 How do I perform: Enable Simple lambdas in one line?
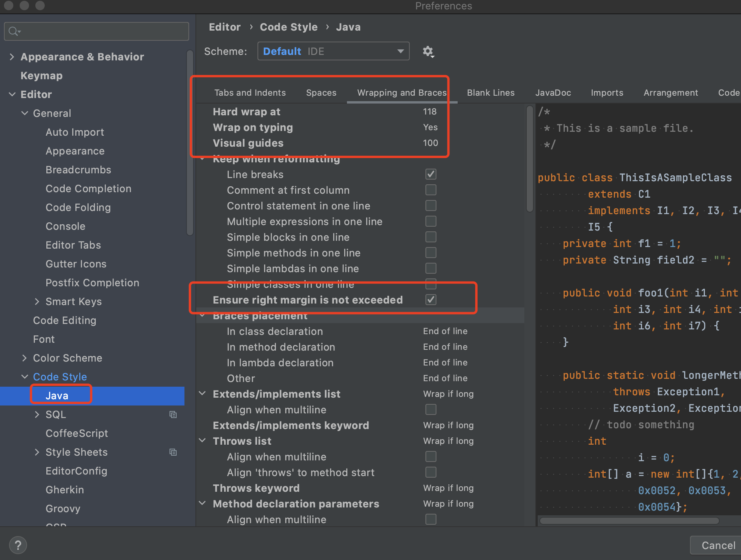pos(431,268)
